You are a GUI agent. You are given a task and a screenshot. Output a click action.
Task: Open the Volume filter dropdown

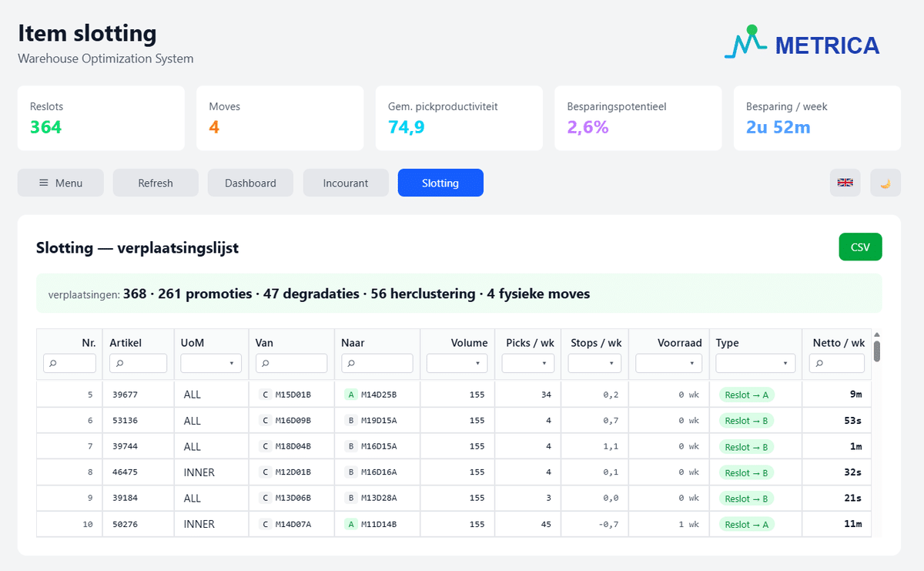pyautogui.click(x=457, y=363)
